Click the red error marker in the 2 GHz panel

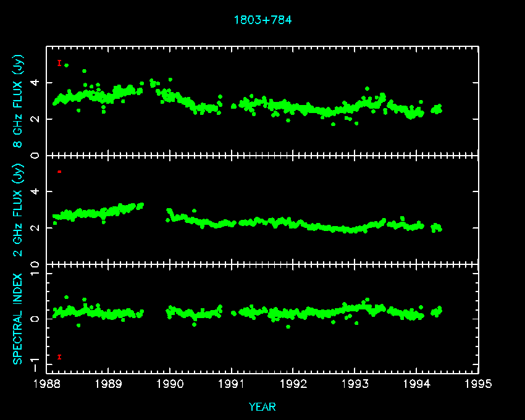[x=59, y=171]
